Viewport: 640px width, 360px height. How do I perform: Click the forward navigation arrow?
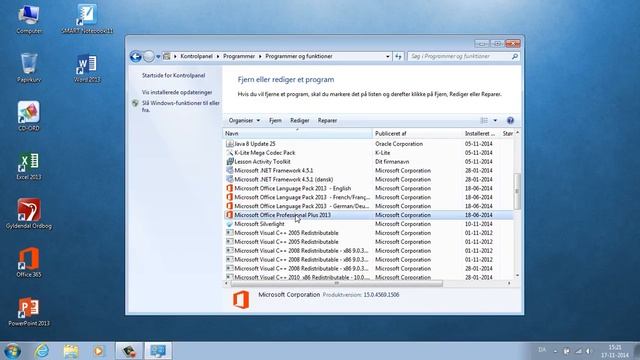pyautogui.click(x=149, y=56)
